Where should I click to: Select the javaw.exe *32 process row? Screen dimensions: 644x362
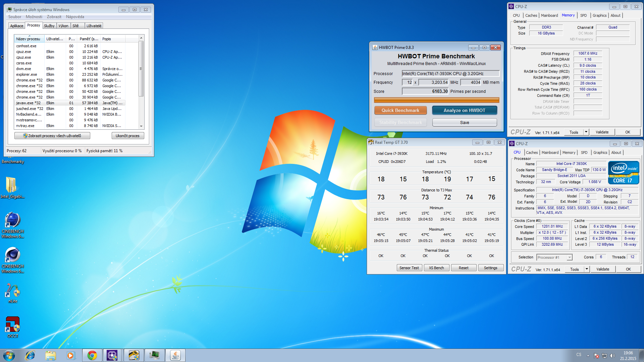70,103
